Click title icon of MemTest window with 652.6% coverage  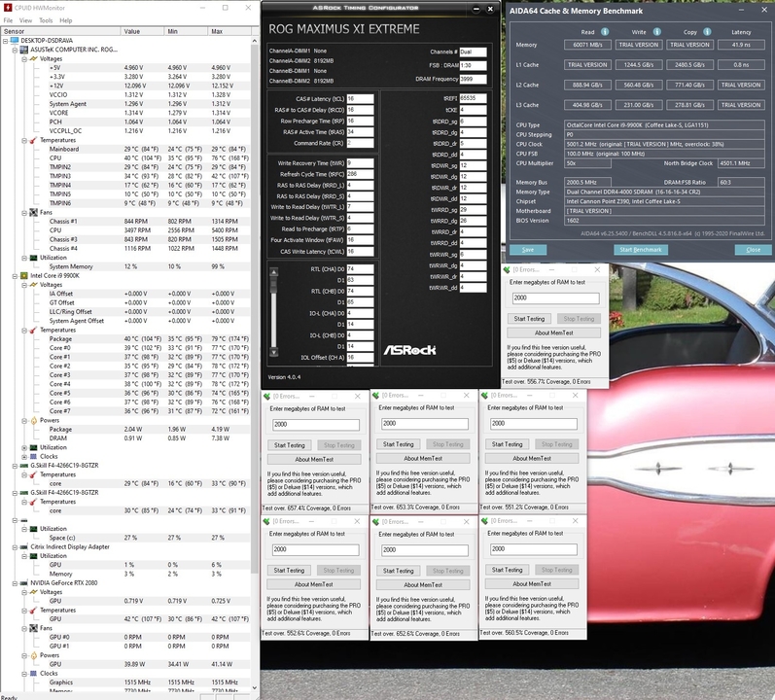click(375, 522)
